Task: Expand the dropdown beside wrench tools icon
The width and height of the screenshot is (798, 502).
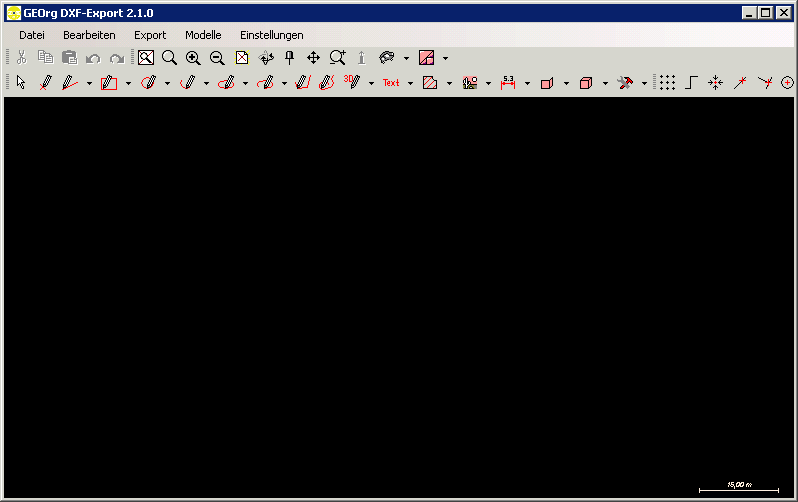Action: 644,84
